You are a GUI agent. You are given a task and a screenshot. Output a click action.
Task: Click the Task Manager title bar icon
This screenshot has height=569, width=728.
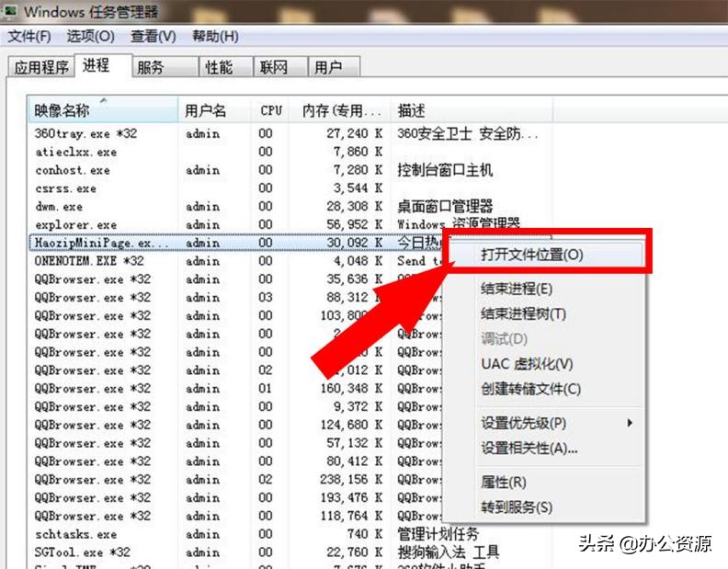click(10, 11)
